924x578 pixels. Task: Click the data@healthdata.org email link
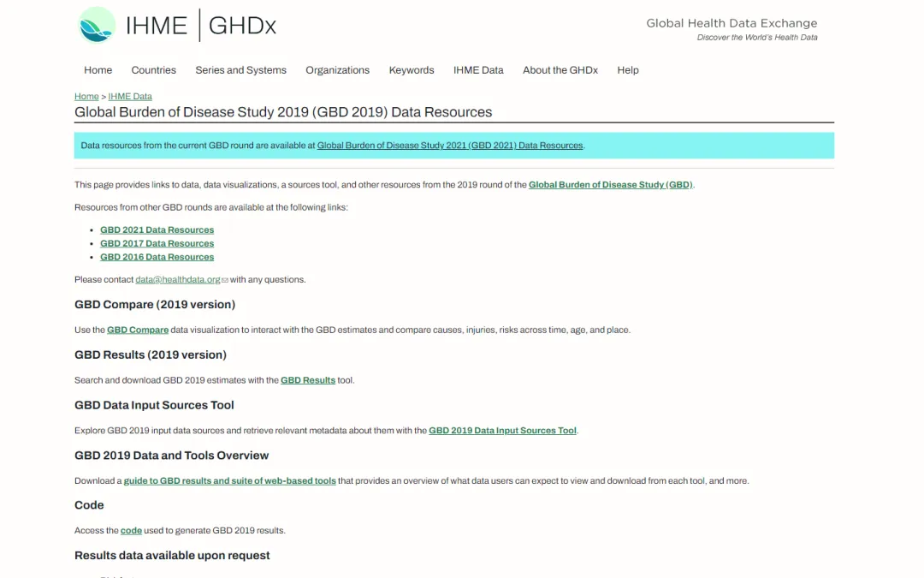[x=178, y=279]
